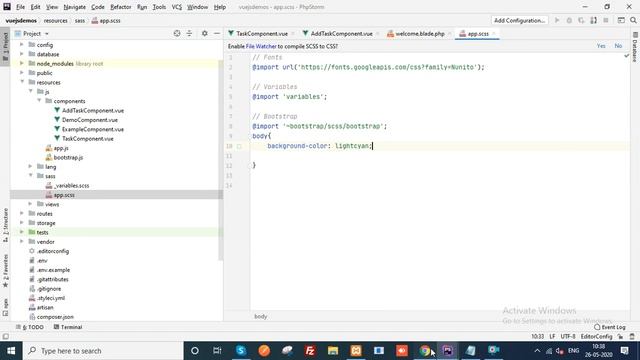The width and height of the screenshot is (640, 360).
Task: Click the Debug bug icon
Action: (569, 20)
